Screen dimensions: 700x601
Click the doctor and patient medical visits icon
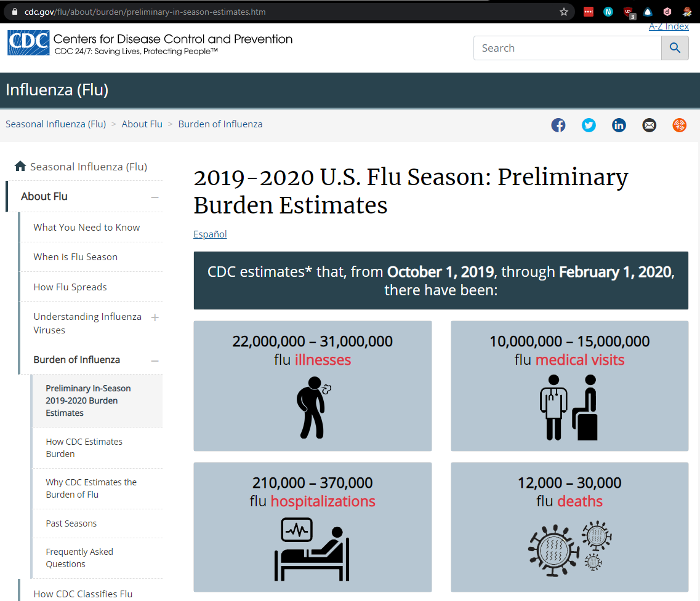[x=568, y=407]
